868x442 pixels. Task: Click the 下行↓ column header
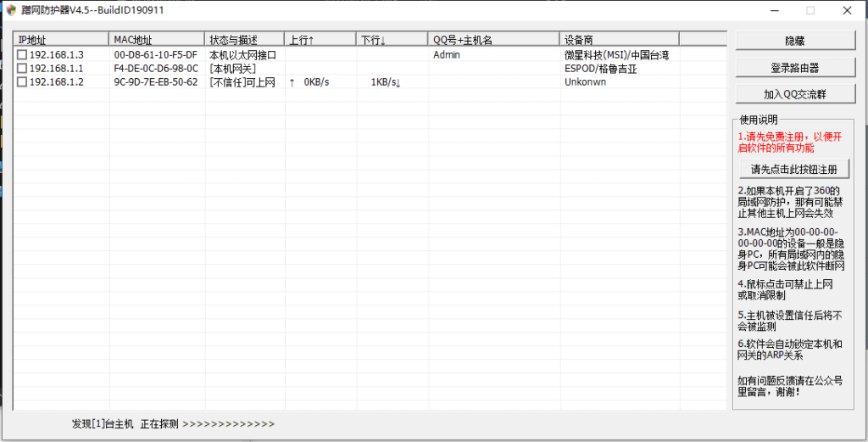coord(392,39)
